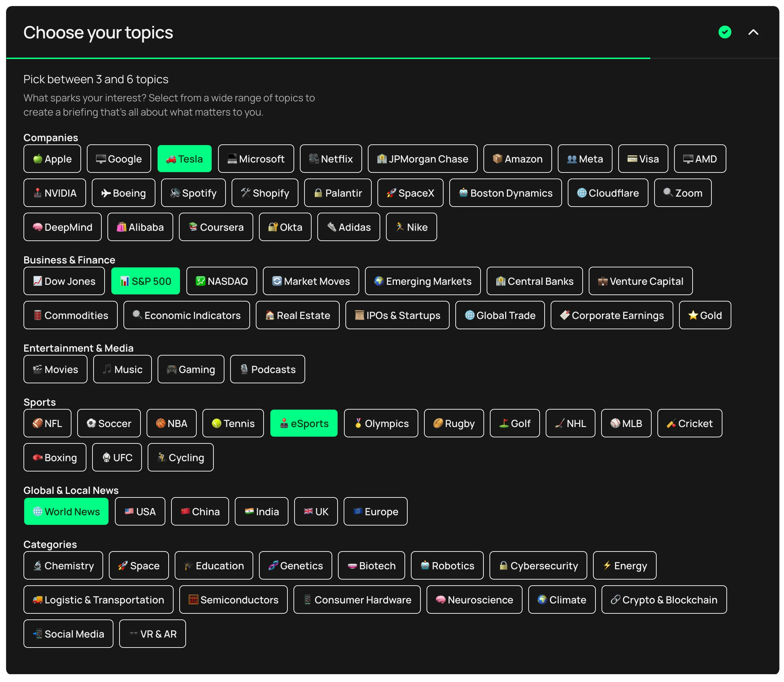Viewport: 784px width, 682px height.
Task: Choose the Central Banks chip
Action: coord(535,281)
